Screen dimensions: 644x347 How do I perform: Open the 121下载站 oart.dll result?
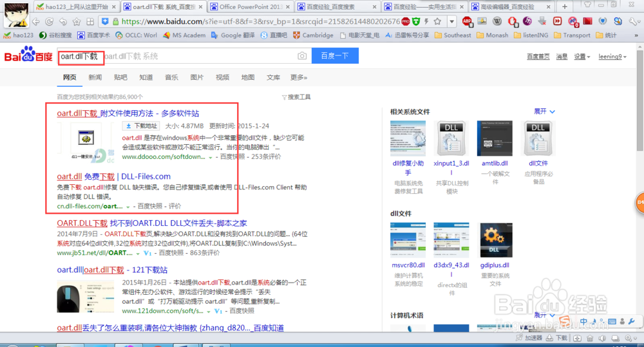[x=111, y=270]
